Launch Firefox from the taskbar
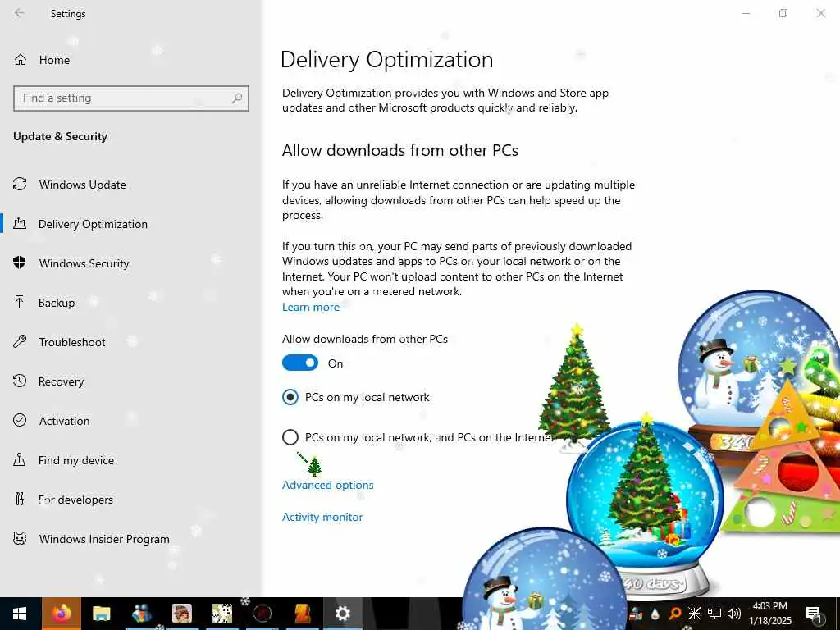The width and height of the screenshot is (840, 630). tap(61, 614)
